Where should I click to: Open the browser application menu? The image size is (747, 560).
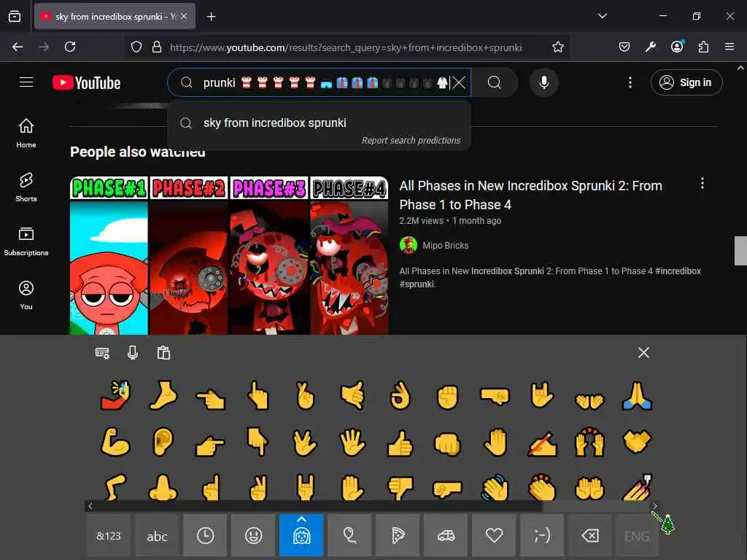729,47
